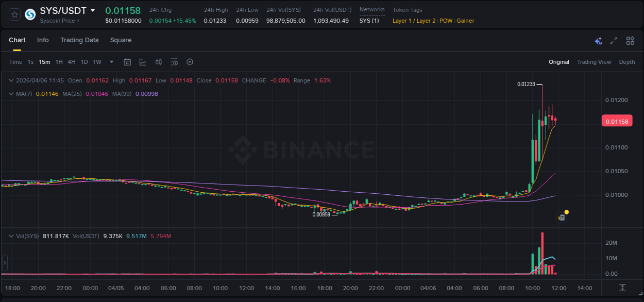
Task: Click the 24h change +15.45% value
Action: 185,21
